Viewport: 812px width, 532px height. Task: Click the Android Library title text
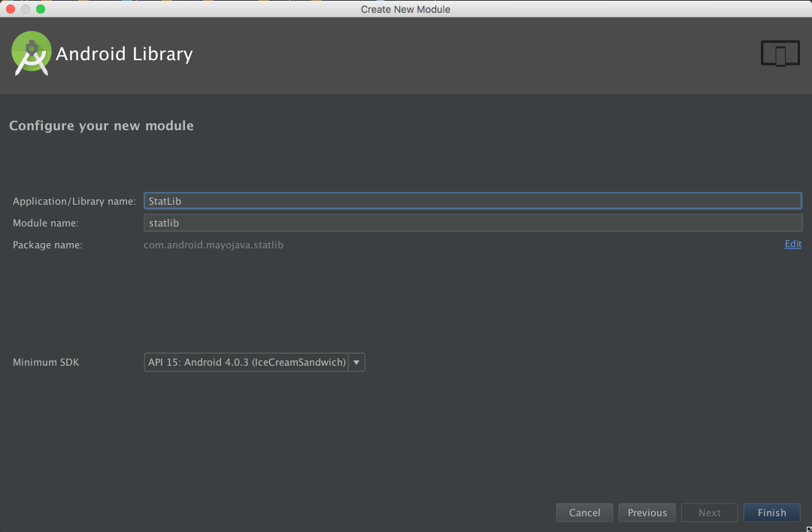pyautogui.click(x=124, y=54)
